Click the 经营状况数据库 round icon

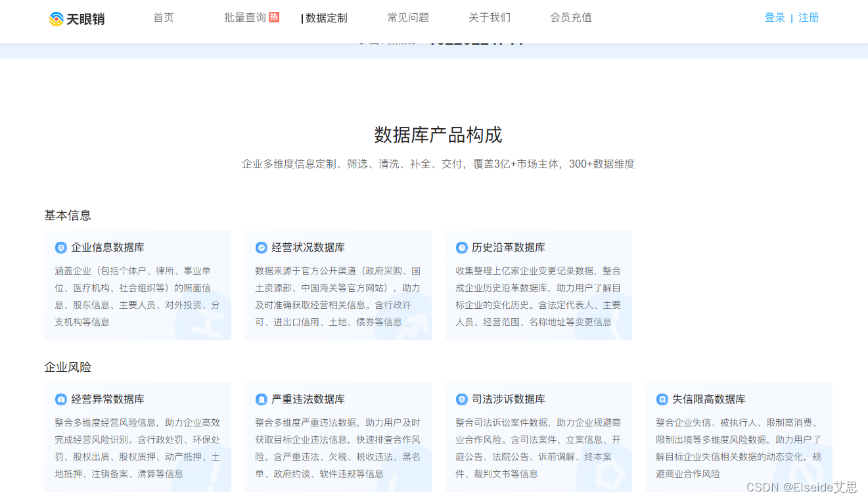262,248
